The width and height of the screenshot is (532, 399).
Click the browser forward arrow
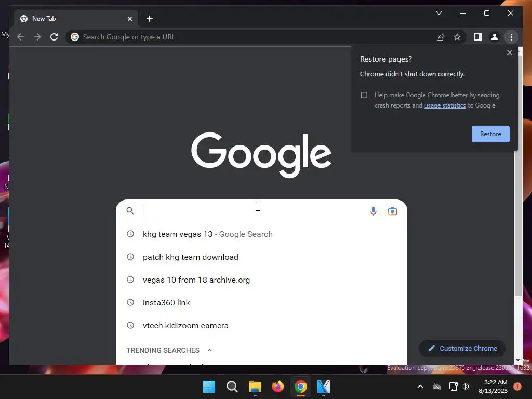[x=37, y=37]
